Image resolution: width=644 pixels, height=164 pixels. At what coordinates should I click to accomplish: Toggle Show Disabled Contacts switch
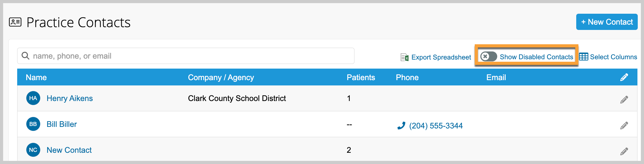point(488,56)
